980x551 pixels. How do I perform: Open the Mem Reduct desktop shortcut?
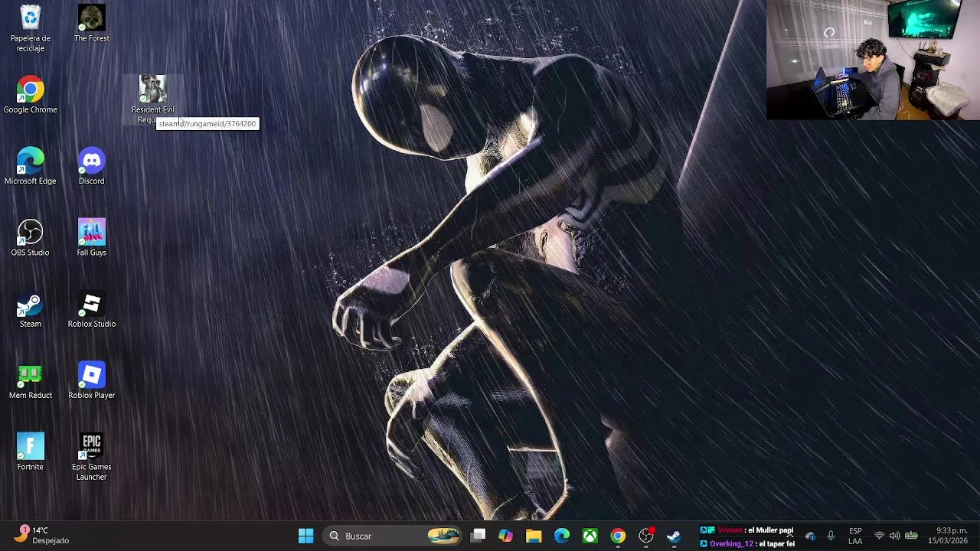pos(30,380)
